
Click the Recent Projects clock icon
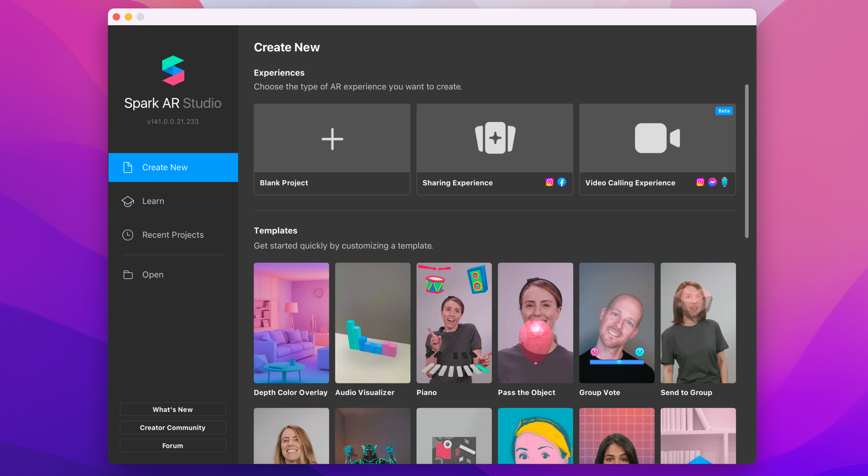(x=128, y=235)
